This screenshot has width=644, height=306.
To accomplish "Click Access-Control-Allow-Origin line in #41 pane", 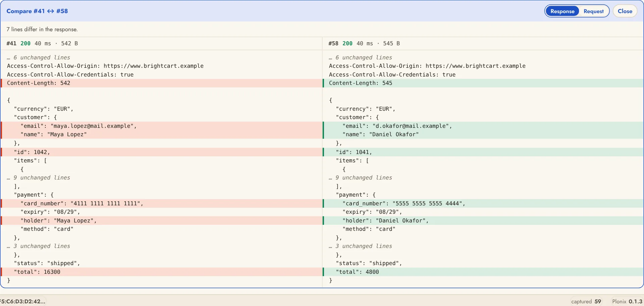I will tap(161, 66).
